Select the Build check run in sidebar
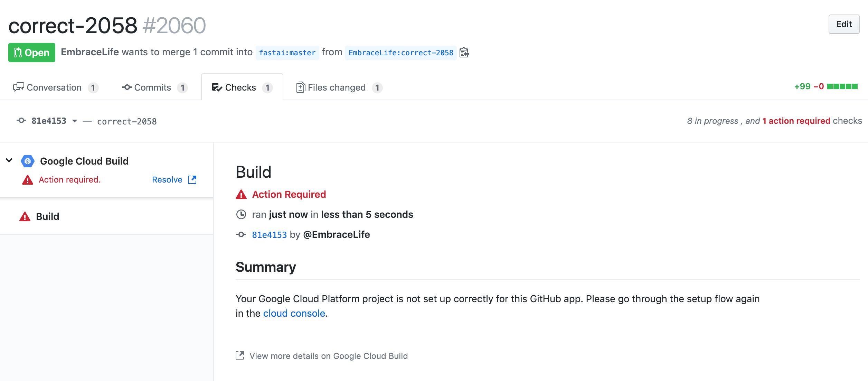868x381 pixels. 48,217
